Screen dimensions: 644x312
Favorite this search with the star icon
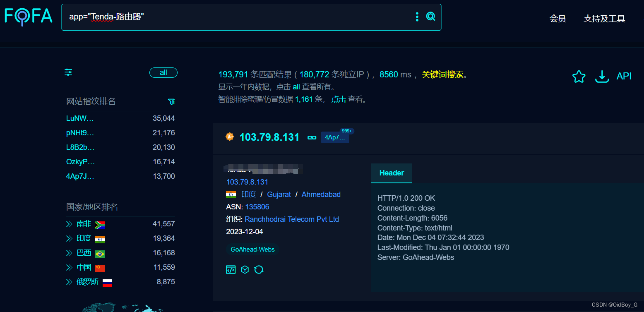click(x=579, y=77)
